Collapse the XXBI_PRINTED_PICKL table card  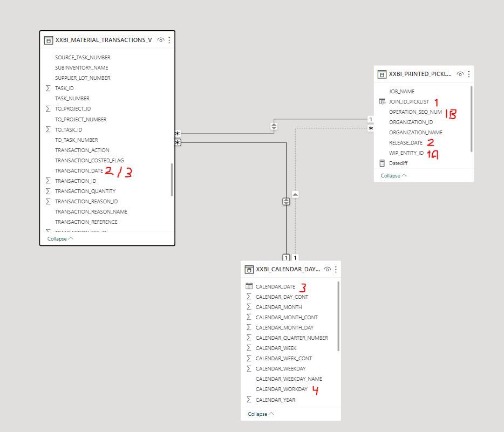(394, 176)
